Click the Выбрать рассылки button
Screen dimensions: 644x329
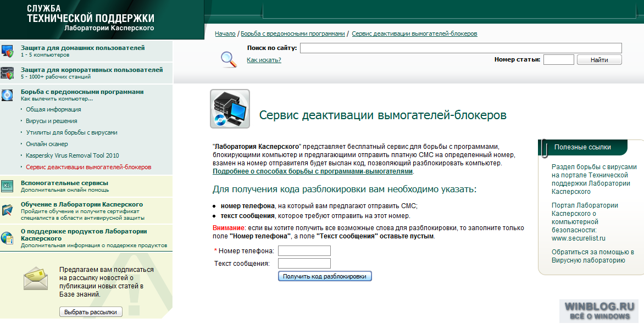click(x=91, y=312)
